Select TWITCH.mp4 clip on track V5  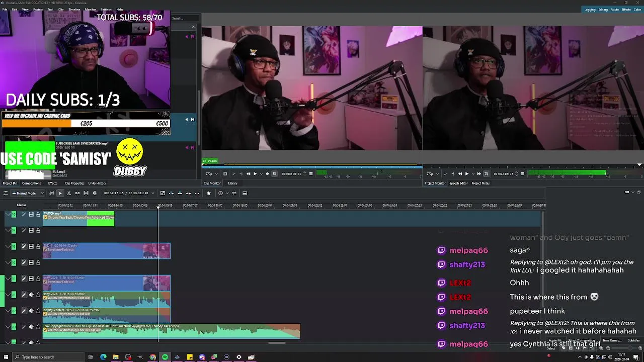(78, 218)
